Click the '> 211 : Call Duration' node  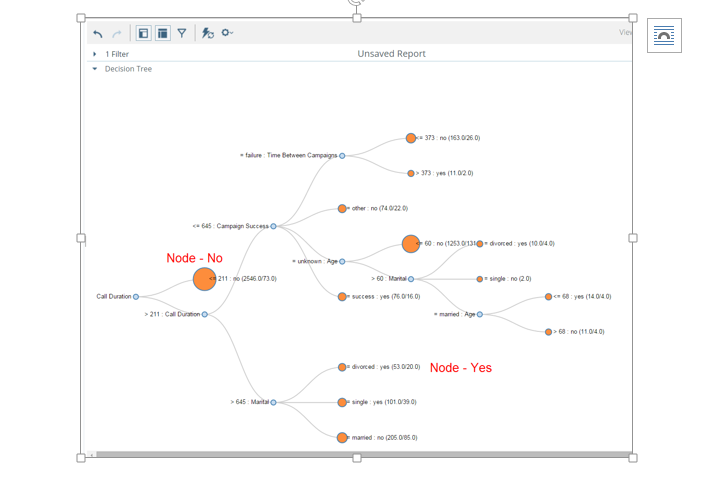[x=205, y=314]
